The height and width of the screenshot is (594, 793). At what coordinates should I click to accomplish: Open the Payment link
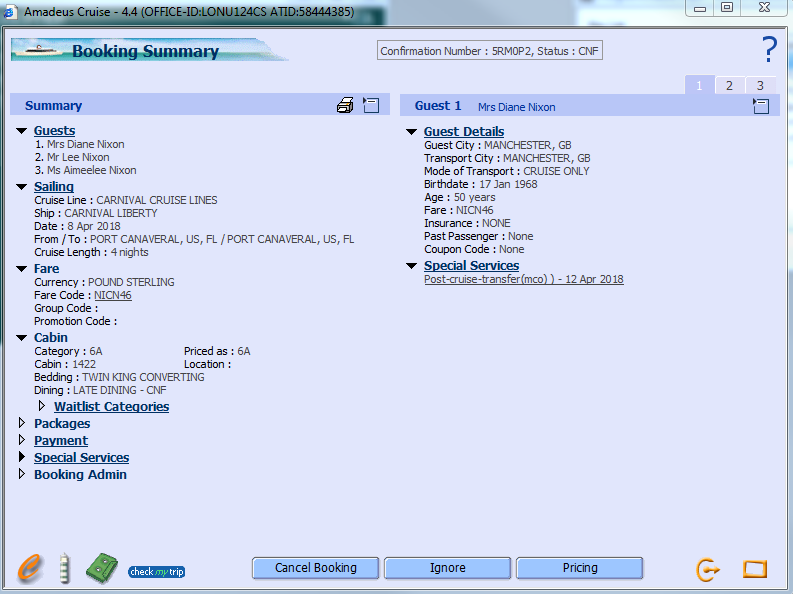[61, 440]
